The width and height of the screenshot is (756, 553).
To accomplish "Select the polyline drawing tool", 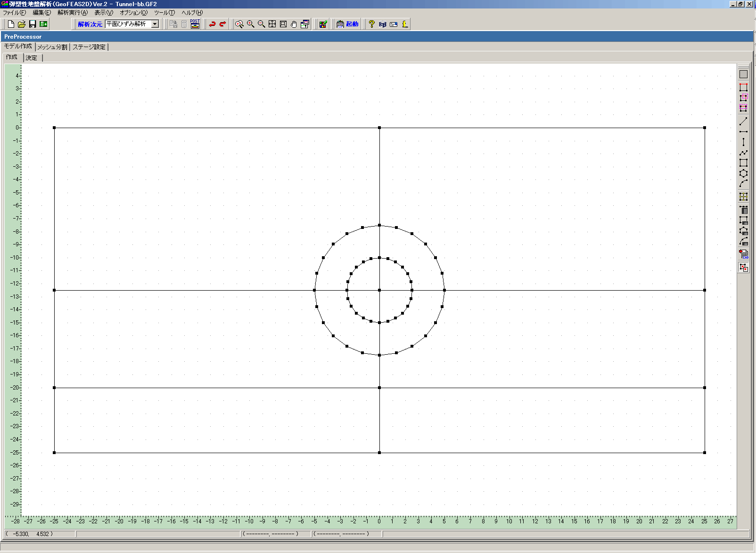I will [743, 153].
